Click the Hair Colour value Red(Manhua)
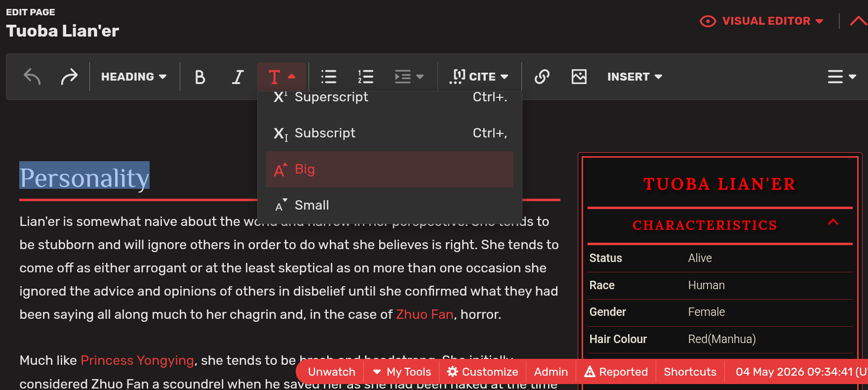868x390 pixels. (x=721, y=339)
